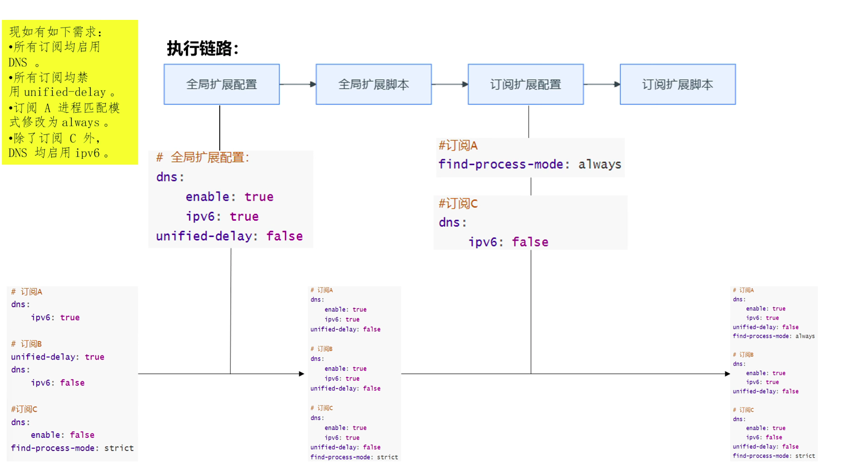
Task: Click 'unified-delay: true' in the leftmost 订阅B block
Action: click(57, 357)
